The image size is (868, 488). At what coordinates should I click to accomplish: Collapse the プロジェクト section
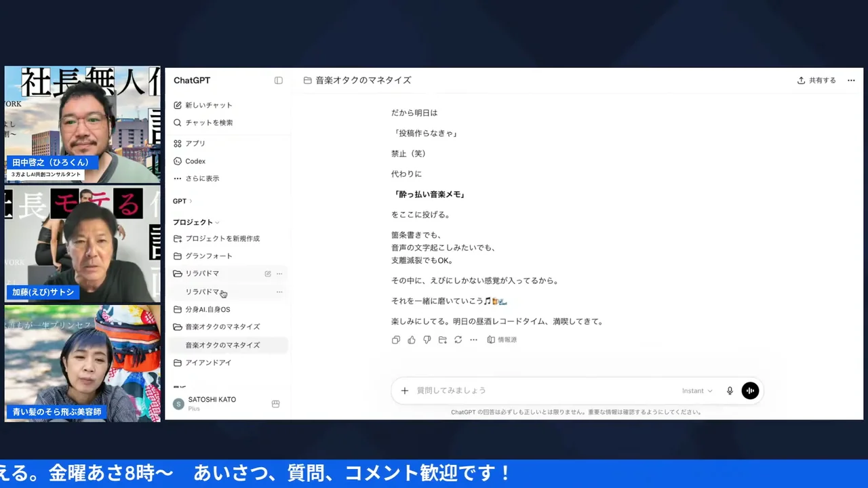[x=196, y=222]
